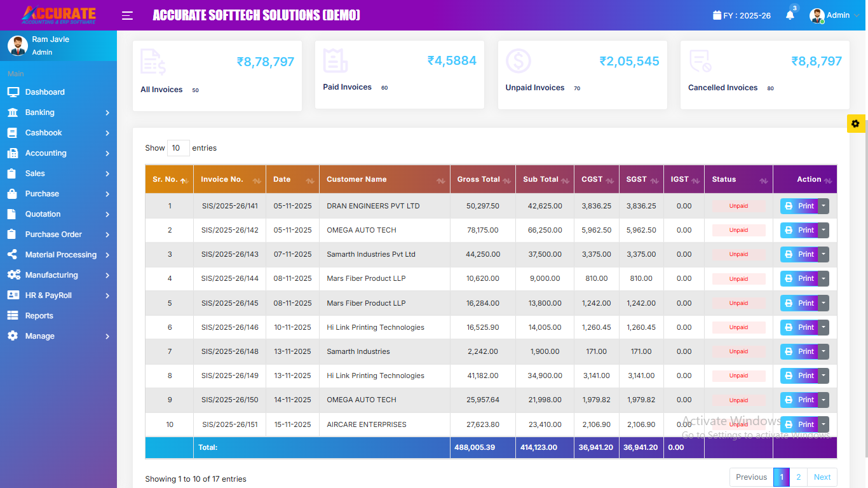Go to page 2 of invoices

coord(798,477)
